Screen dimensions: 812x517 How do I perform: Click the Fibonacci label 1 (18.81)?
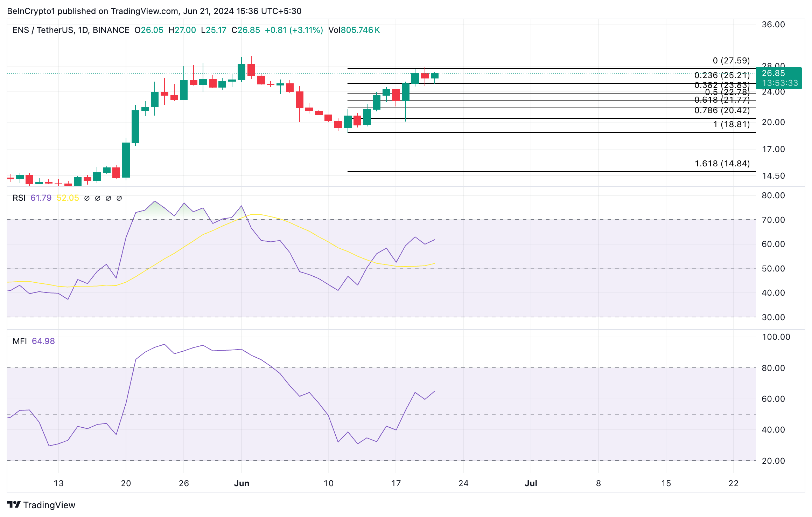[x=731, y=124]
